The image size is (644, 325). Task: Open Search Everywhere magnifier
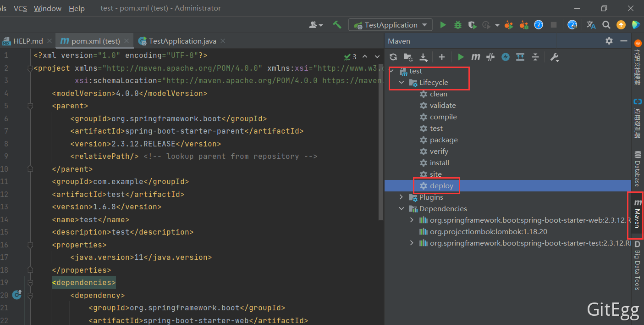606,25
